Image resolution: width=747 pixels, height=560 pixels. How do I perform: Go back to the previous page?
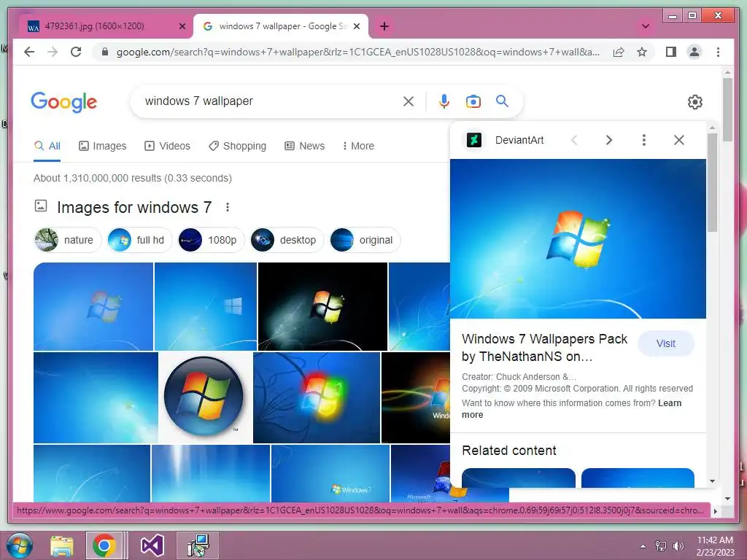coord(29,52)
